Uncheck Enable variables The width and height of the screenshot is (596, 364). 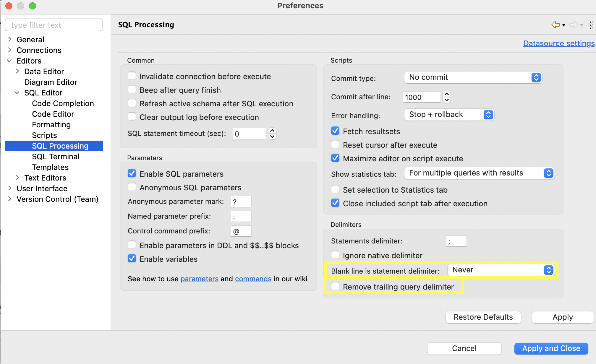(x=132, y=259)
